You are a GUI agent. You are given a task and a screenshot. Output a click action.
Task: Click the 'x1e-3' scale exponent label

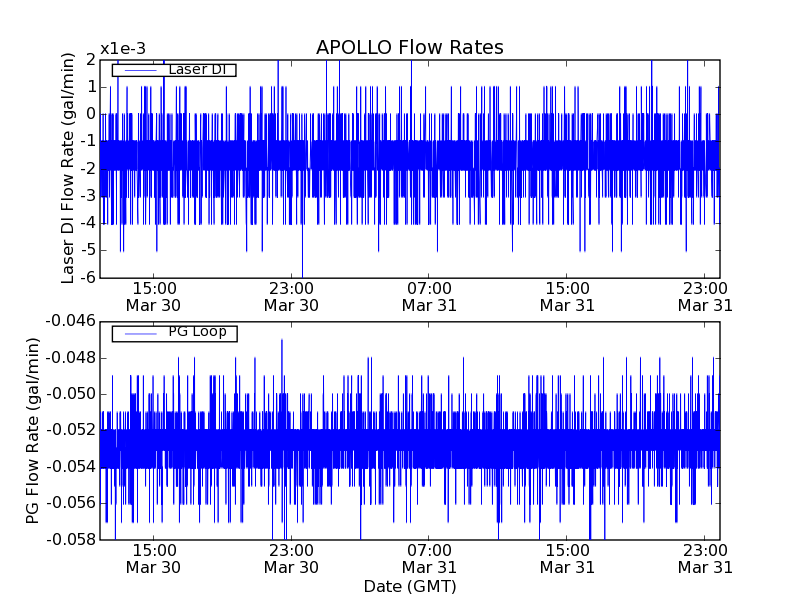(x=123, y=50)
